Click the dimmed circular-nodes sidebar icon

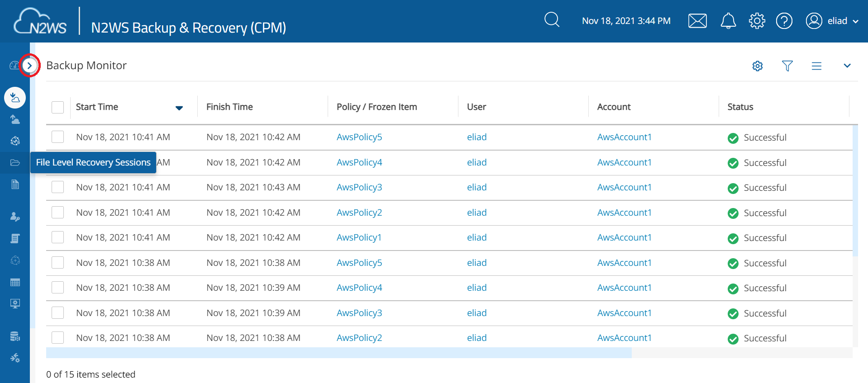[x=15, y=260]
